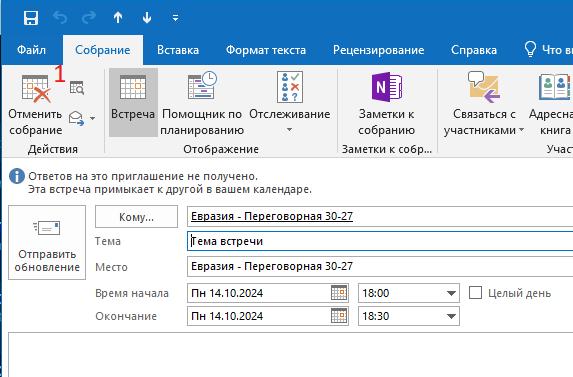Switch to the Вставка tab
Image resolution: width=573 pixels, height=377 pixels.
click(x=178, y=50)
